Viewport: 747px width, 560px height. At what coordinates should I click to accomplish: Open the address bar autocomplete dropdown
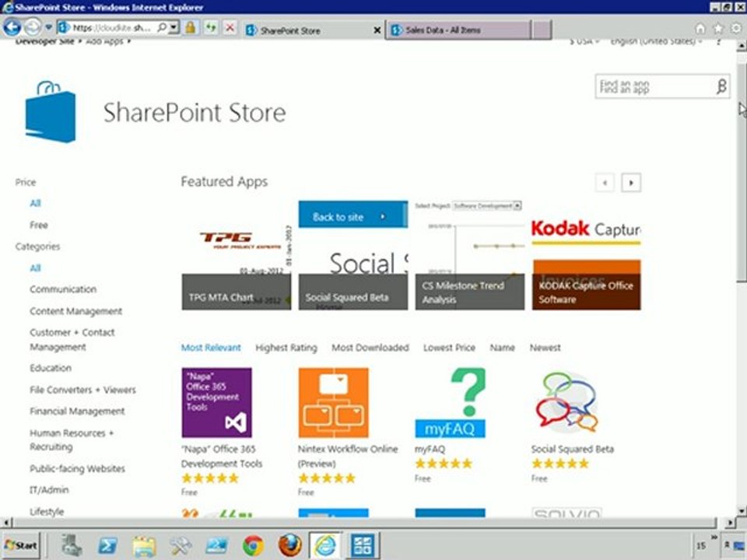174,28
